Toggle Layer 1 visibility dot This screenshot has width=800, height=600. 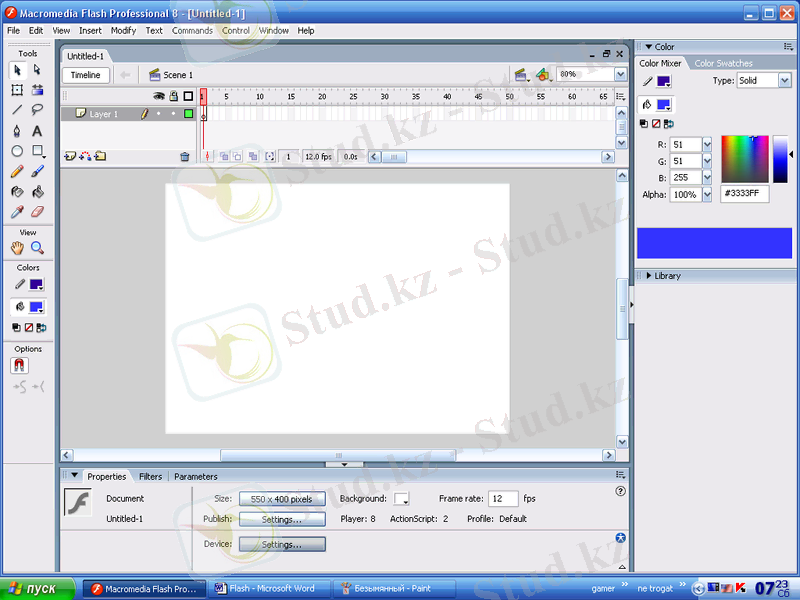[x=159, y=114]
